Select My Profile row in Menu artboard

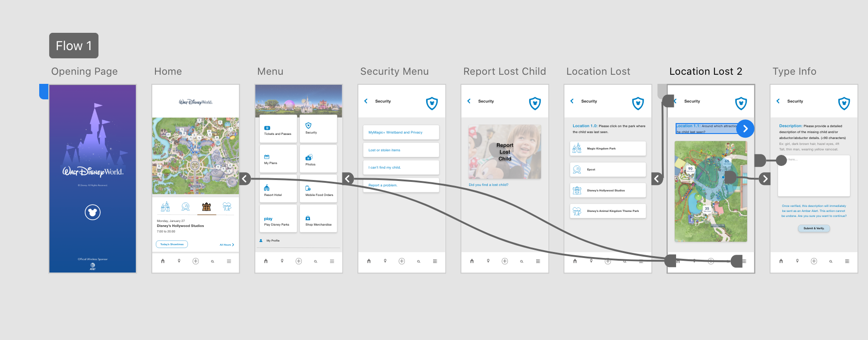(x=299, y=241)
